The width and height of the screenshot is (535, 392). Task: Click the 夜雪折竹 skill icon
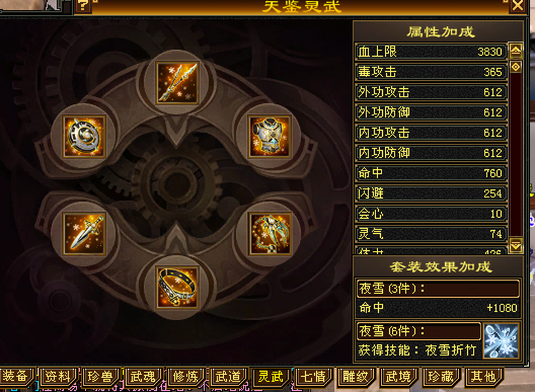501,340
